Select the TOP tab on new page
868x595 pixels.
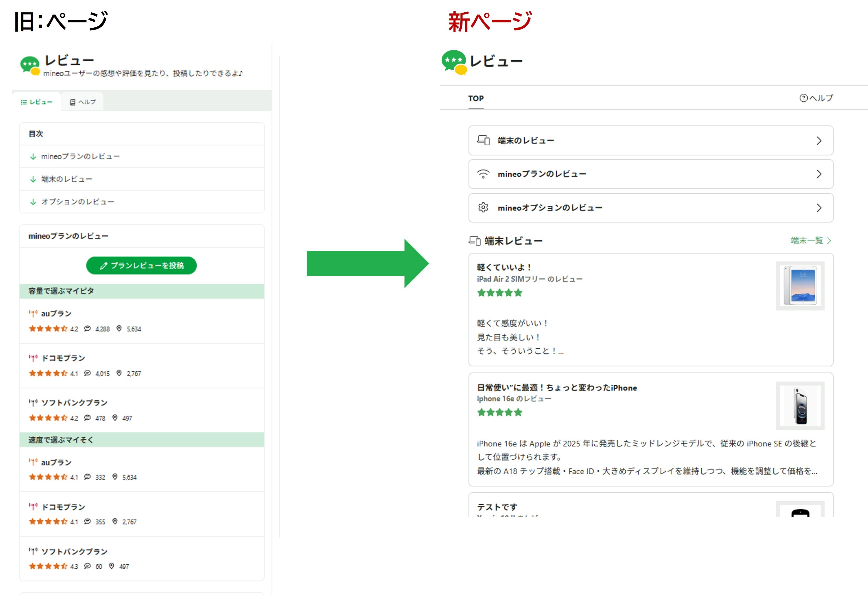tap(475, 98)
